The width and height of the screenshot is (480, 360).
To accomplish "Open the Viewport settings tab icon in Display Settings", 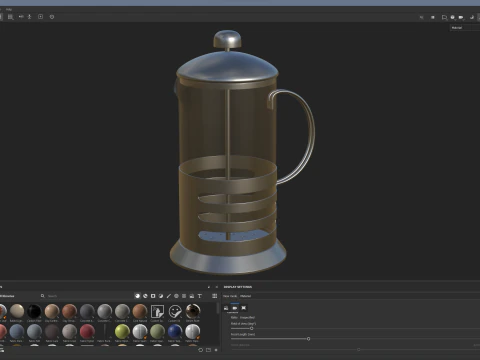I will pos(244,308).
